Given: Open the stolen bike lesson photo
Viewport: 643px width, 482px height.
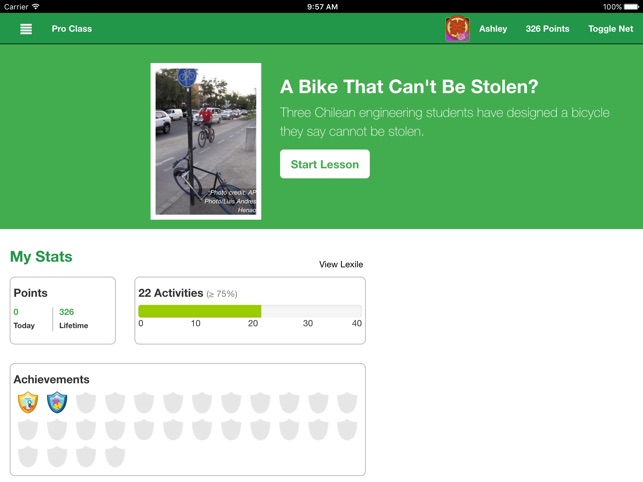Looking at the screenshot, I should tap(206, 141).
